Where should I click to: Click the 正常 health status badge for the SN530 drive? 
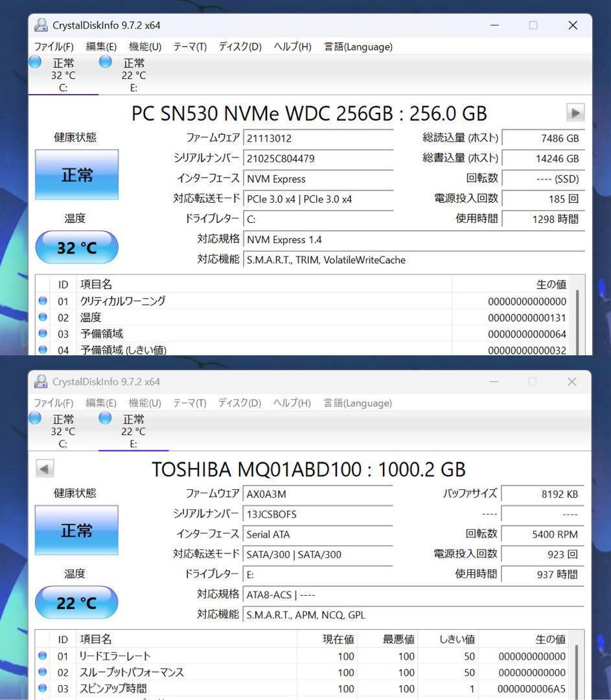coord(76,174)
